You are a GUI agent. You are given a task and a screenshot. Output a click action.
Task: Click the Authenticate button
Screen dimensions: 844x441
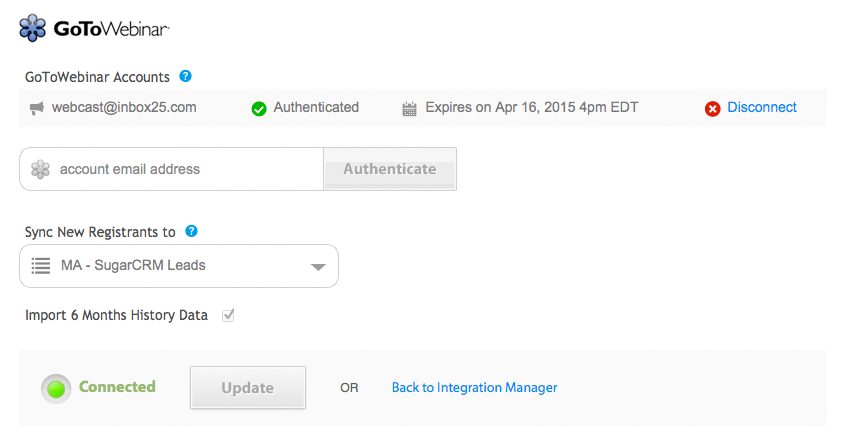[x=390, y=169]
